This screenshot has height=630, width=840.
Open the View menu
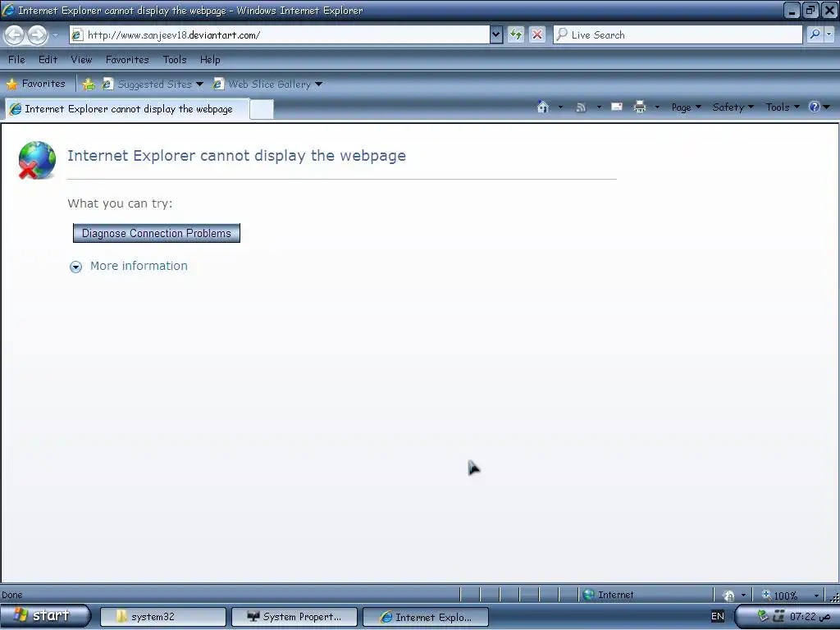(x=81, y=60)
